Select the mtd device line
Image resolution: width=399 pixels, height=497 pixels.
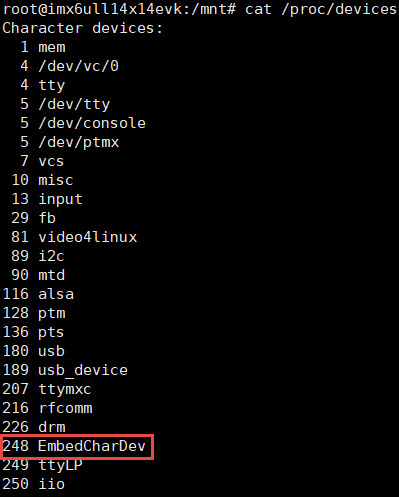38,275
